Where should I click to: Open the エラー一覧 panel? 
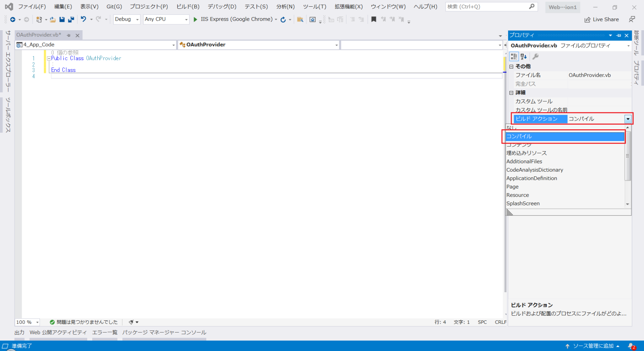104,332
